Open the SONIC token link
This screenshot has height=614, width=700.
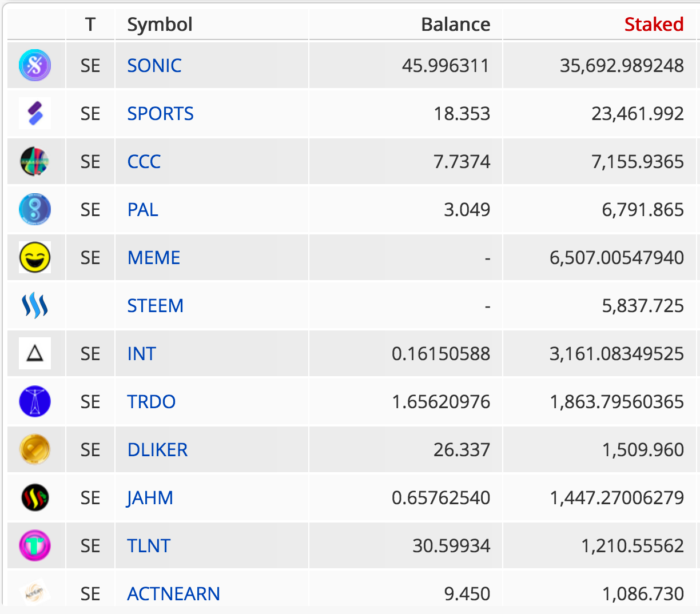154,66
